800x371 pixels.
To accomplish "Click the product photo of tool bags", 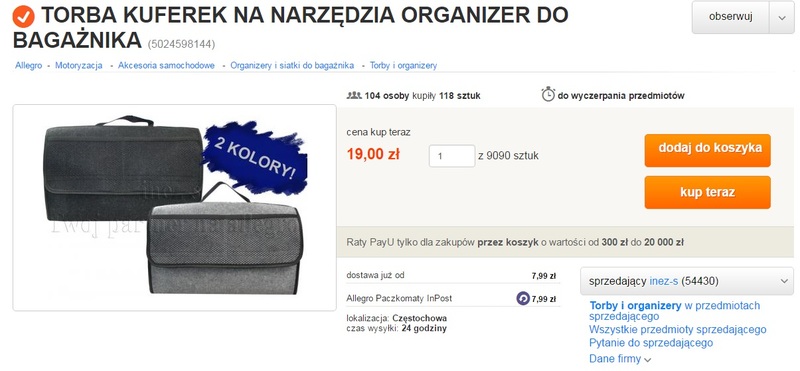I will click(x=174, y=207).
